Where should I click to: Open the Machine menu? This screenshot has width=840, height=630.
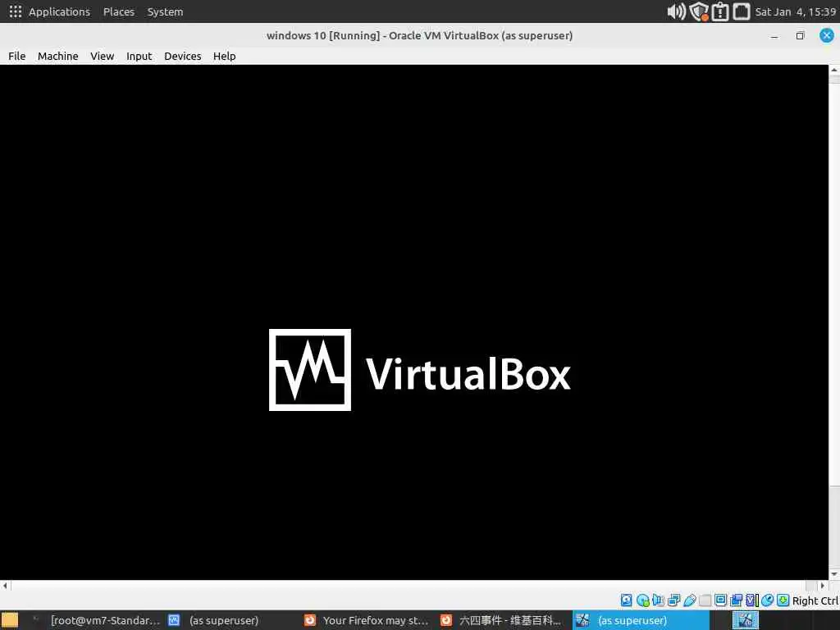click(58, 57)
